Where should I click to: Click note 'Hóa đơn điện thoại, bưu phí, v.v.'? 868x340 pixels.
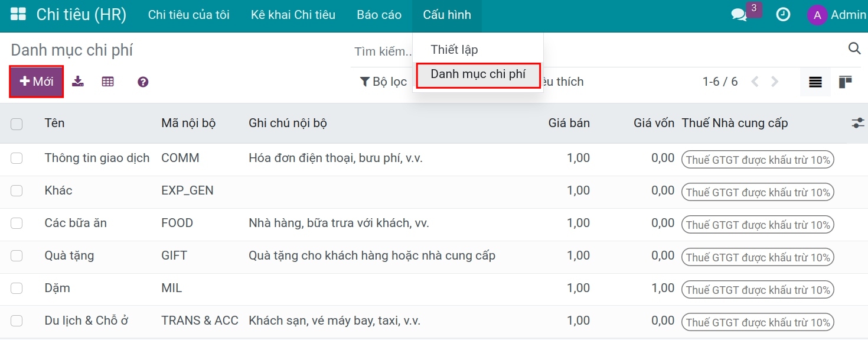(x=335, y=158)
